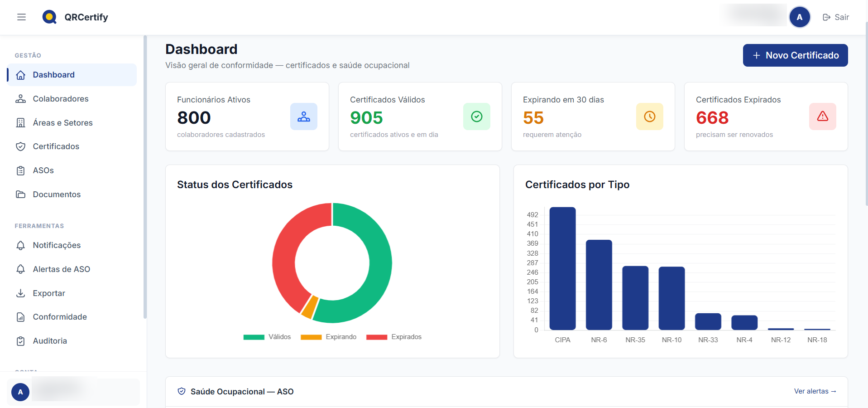Click the CIPA bar in the chart
Viewport: 868px width, 408px height.
(562, 268)
